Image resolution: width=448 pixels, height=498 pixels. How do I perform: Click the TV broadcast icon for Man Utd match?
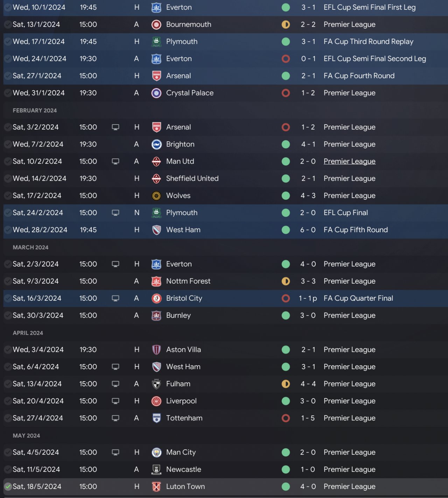(x=115, y=162)
